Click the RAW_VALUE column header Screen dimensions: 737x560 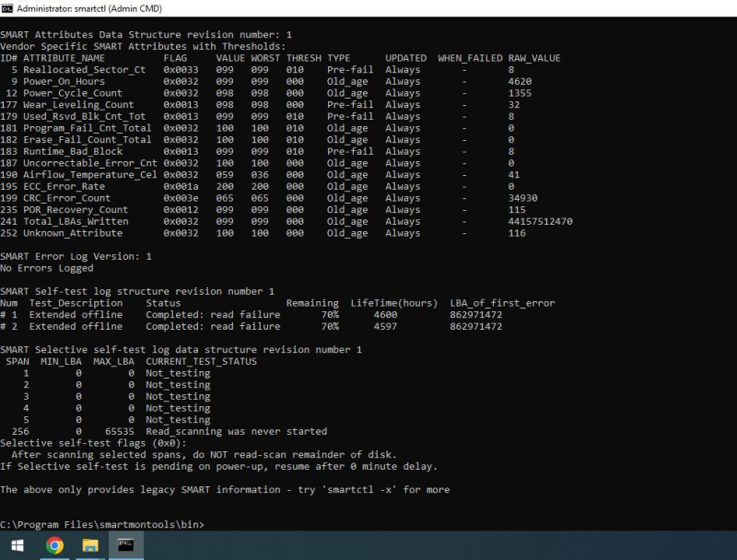[534, 58]
